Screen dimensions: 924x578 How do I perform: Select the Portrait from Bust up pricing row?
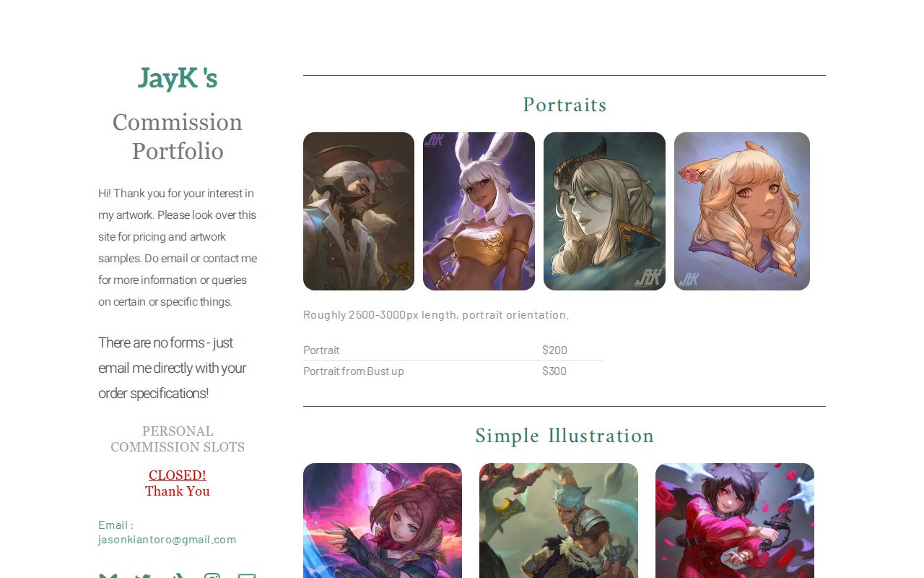(453, 371)
